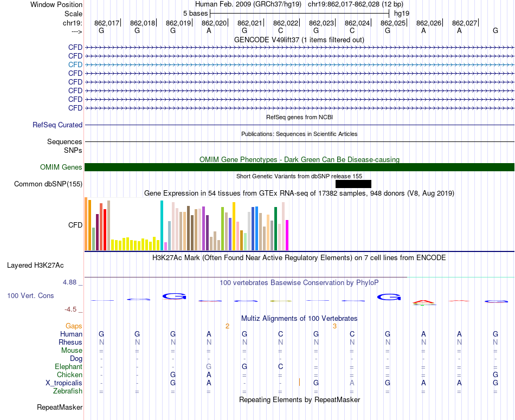Click the red A conservation logo letter

(x=423, y=301)
